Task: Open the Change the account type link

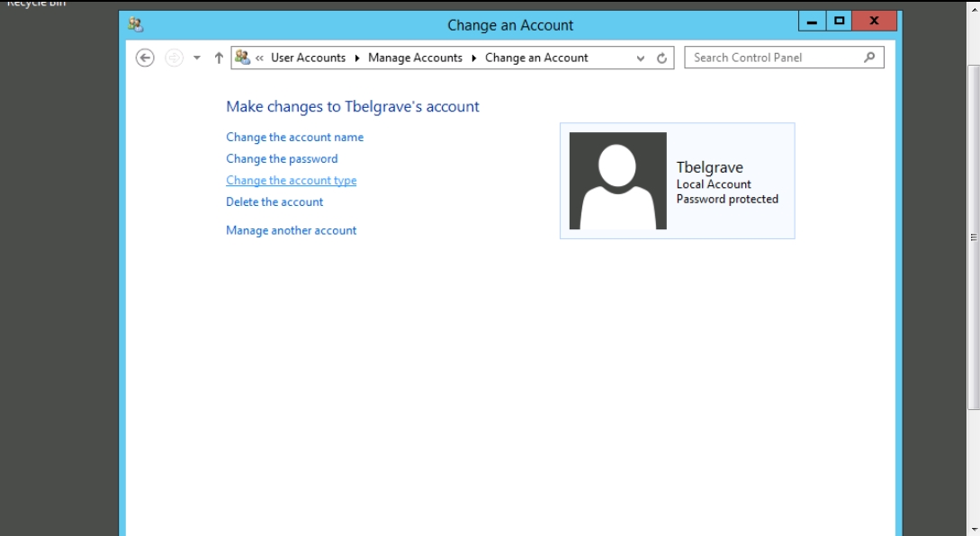Action: pos(291,181)
